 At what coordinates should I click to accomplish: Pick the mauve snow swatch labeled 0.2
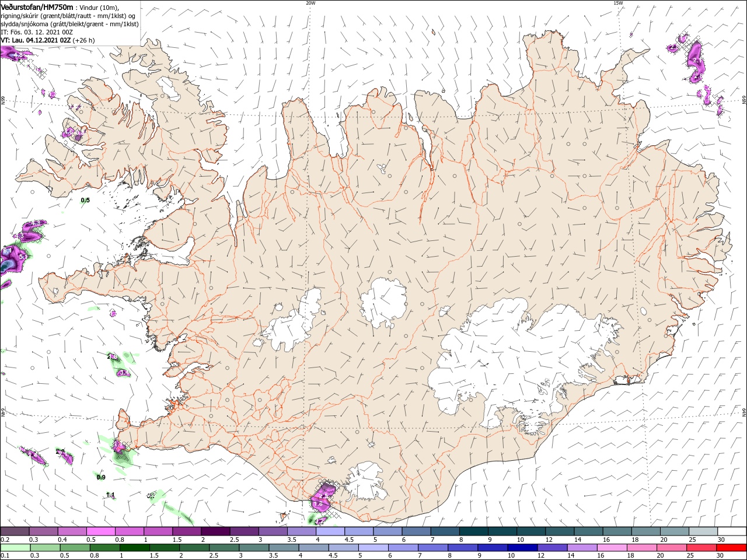coord(15,531)
